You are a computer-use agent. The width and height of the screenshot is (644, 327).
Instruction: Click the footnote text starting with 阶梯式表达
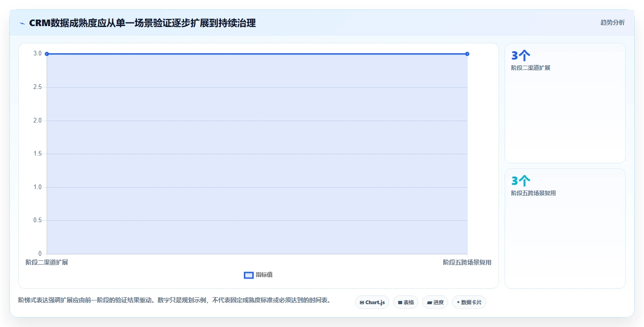(x=174, y=300)
